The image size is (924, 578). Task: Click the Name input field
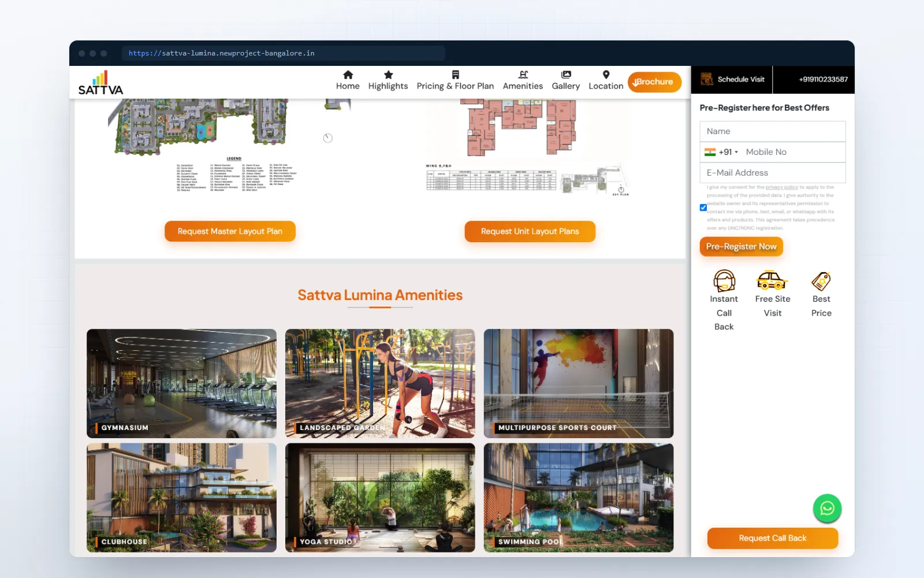pyautogui.click(x=772, y=131)
